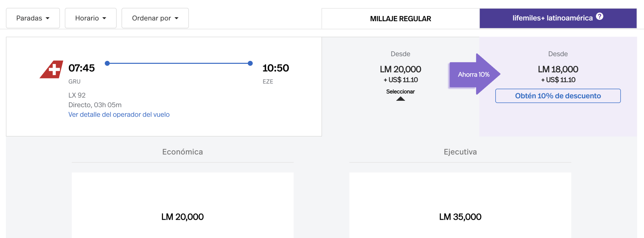Screen dimensions: 644x238
Task: Collapse fares using the black triangle under Seleccionar
Action: coord(400,99)
